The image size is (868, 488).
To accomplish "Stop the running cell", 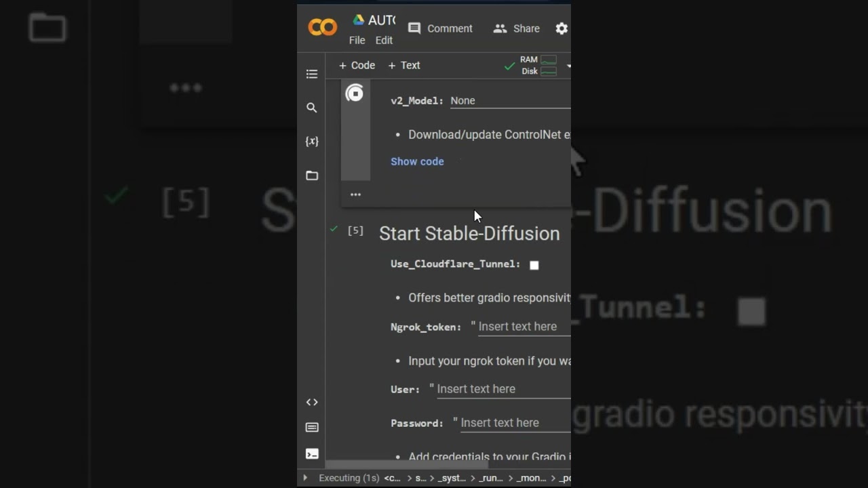I will (x=355, y=94).
